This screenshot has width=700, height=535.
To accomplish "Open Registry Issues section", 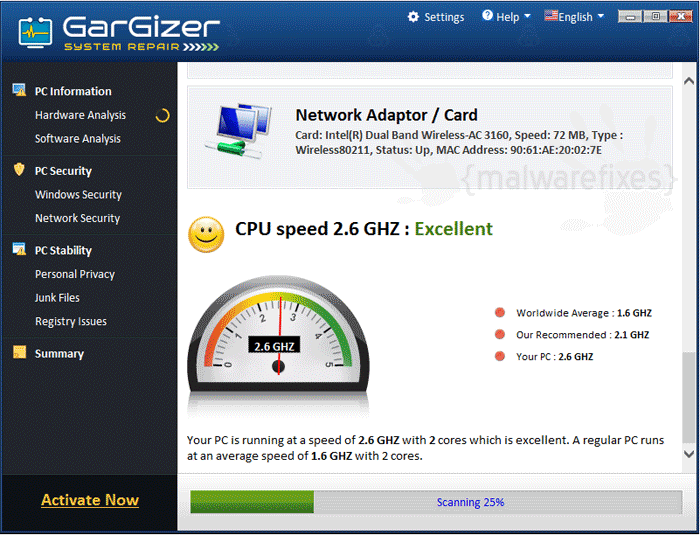I will [x=71, y=322].
